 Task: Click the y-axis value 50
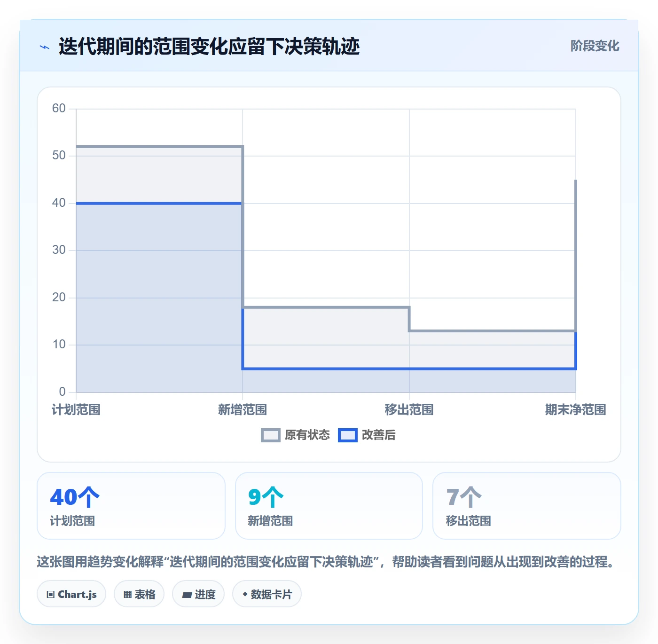click(x=59, y=156)
